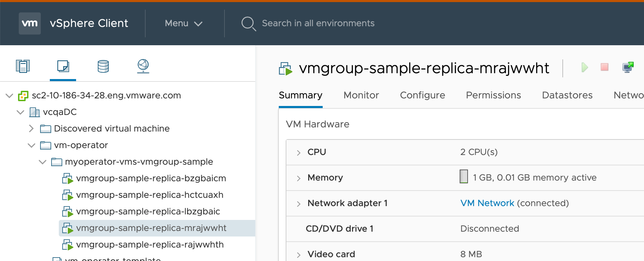Switch to the Permissions tab
Image resolution: width=644 pixels, height=261 pixels.
coord(493,95)
